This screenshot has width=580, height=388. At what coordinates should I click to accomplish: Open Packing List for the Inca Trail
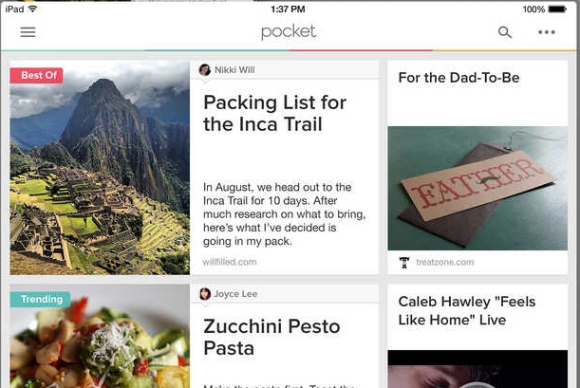[274, 113]
